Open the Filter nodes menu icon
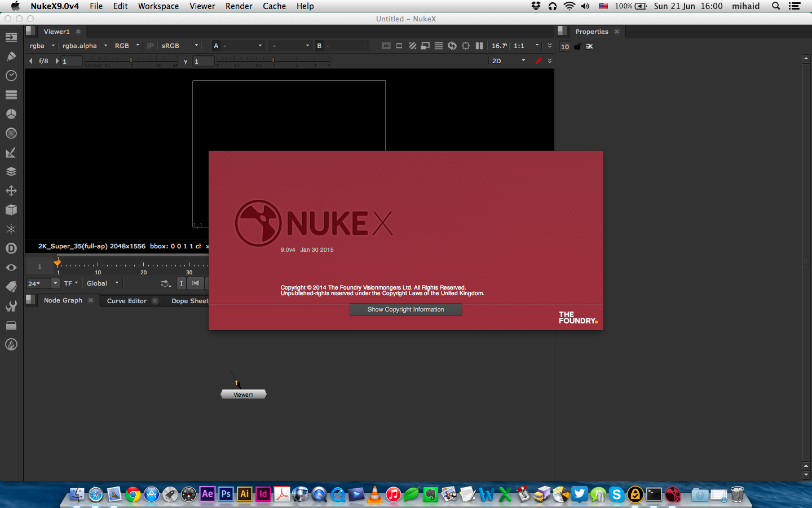 (x=11, y=133)
